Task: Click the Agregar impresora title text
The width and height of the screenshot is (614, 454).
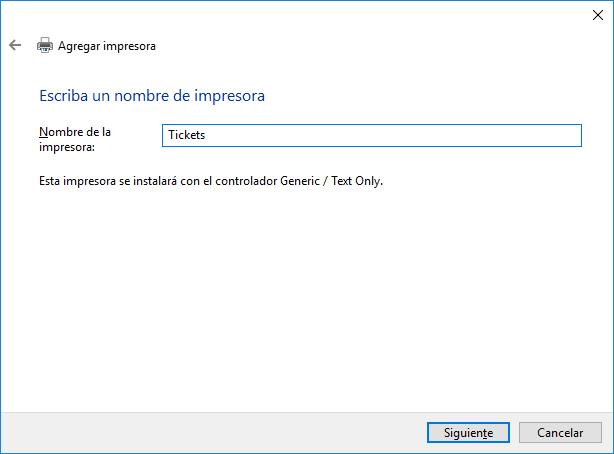Action: (107, 45)
